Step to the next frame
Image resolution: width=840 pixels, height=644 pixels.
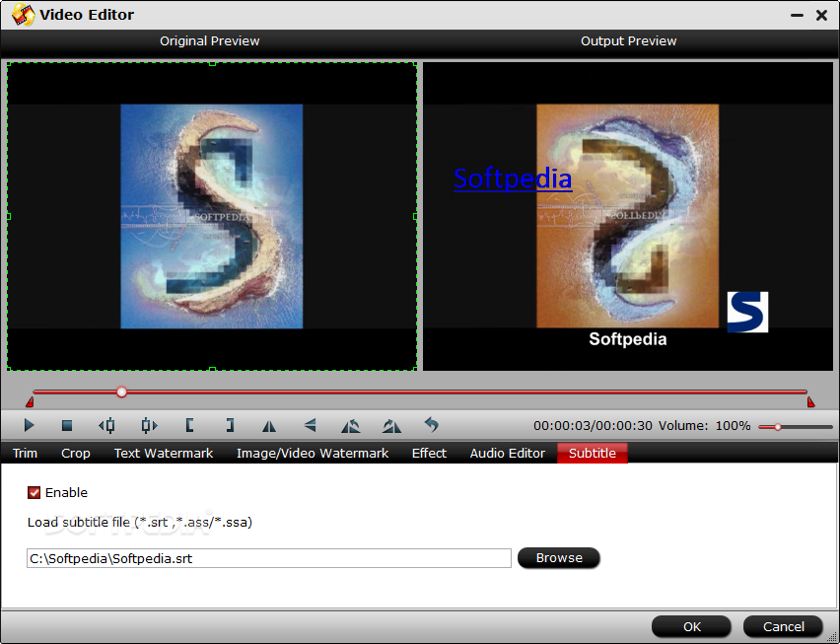[x=149, y=425]
